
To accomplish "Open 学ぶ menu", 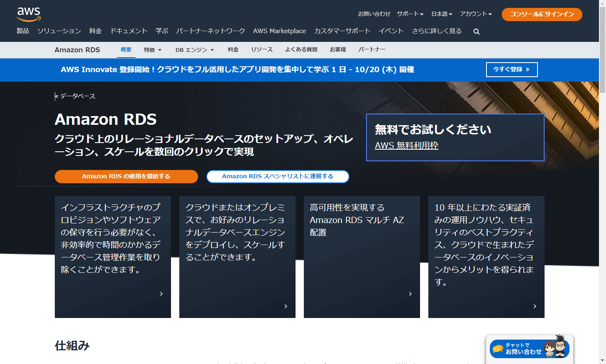I will click(x=162, y=31).
